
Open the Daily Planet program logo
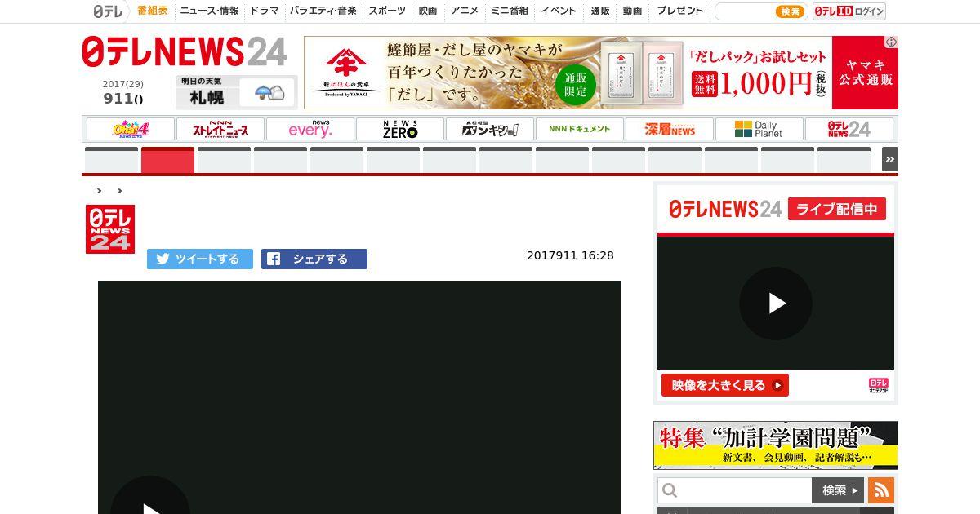pyautogui.click(x=759, y=129)
